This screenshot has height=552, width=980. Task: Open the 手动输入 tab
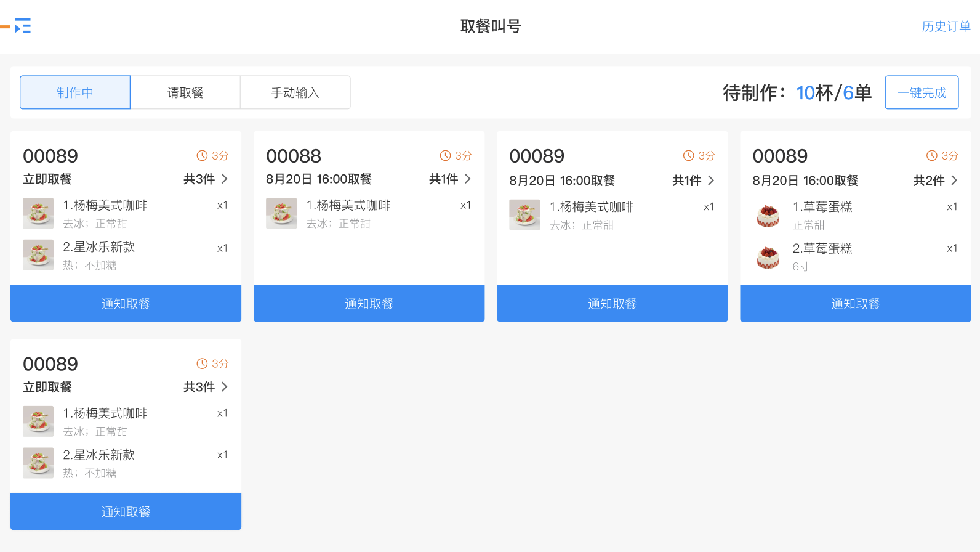(x=295, y=92)
